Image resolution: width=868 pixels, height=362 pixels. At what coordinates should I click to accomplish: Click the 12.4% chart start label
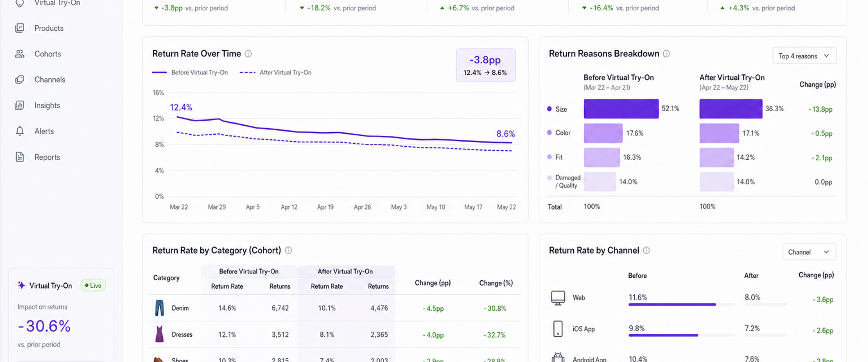181,108
